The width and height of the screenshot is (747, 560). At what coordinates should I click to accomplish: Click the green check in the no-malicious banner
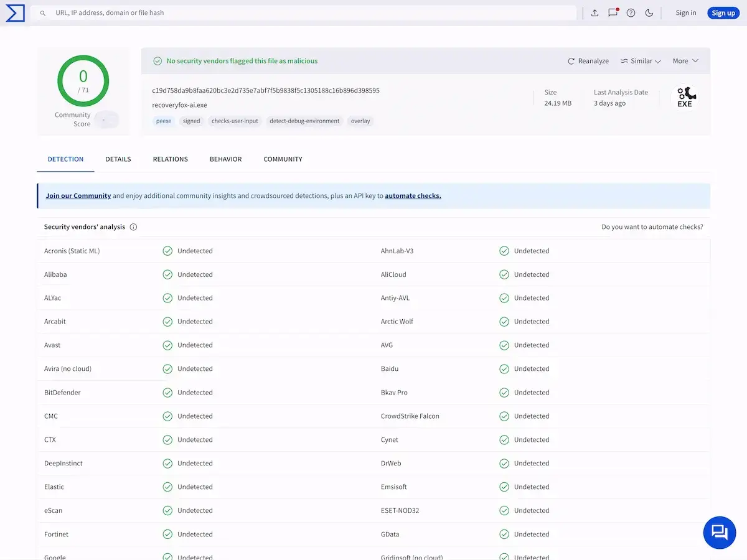click(x=157, y=61)
